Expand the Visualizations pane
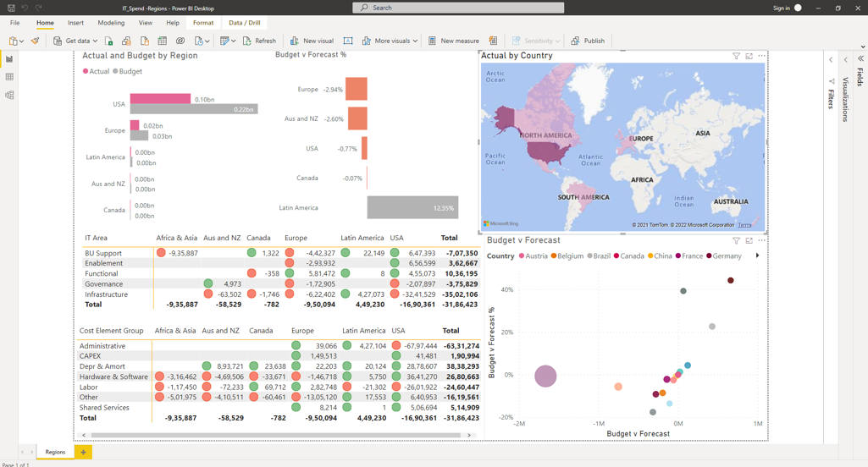 pyautogui.click(x=845, y=60)
